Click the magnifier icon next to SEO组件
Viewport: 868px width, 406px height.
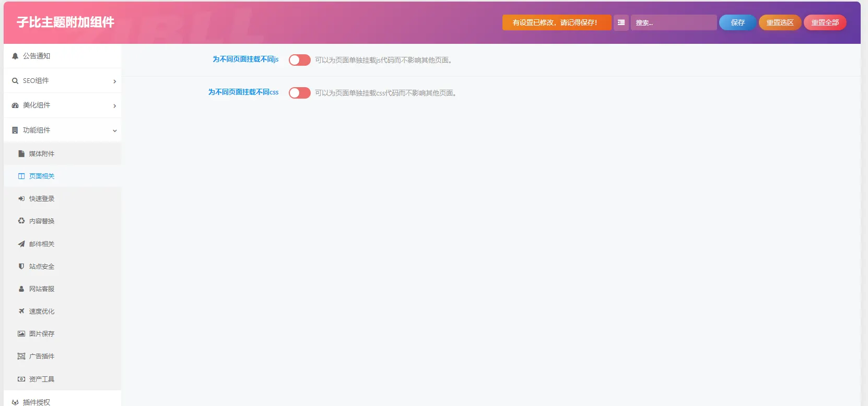pos(15,81)
